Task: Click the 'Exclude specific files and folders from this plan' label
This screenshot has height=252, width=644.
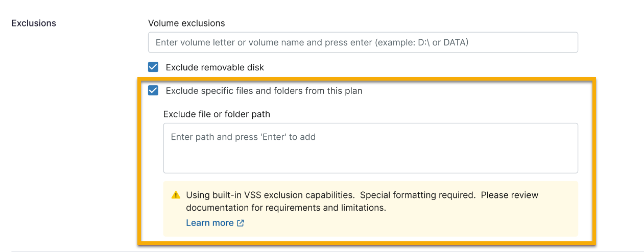Action: point(264,91)
